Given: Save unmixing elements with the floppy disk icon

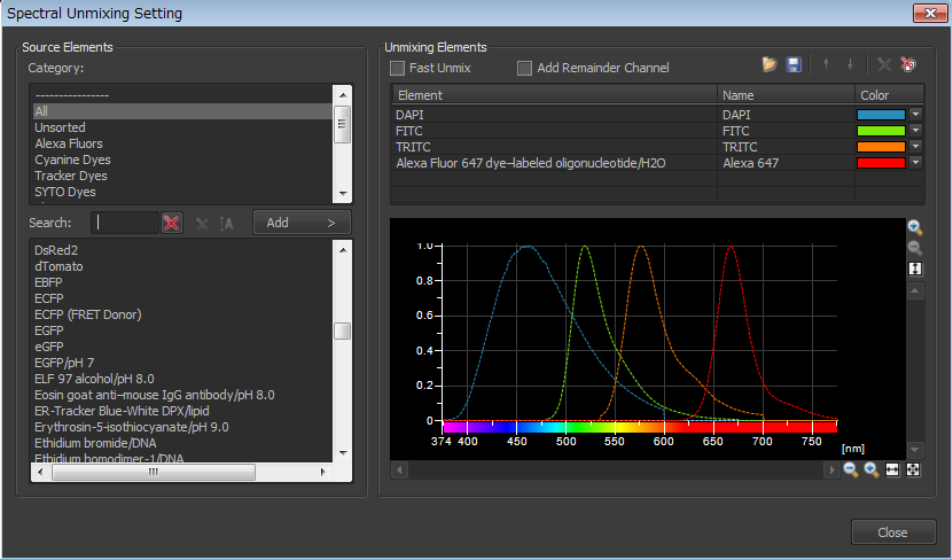Looking at the screenshot, I should pyautogui.click(x=794, y=64).
